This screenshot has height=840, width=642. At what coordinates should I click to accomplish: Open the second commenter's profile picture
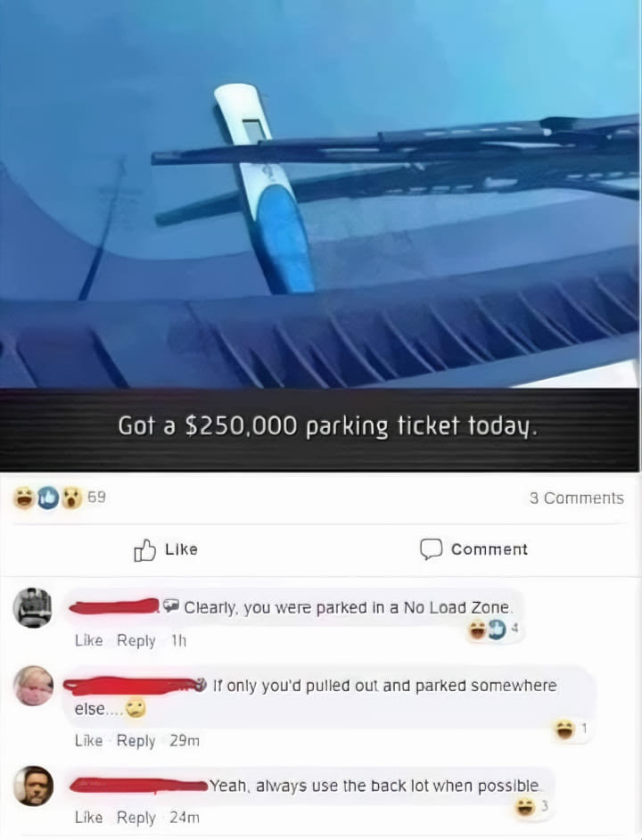(x=33, y=686)
